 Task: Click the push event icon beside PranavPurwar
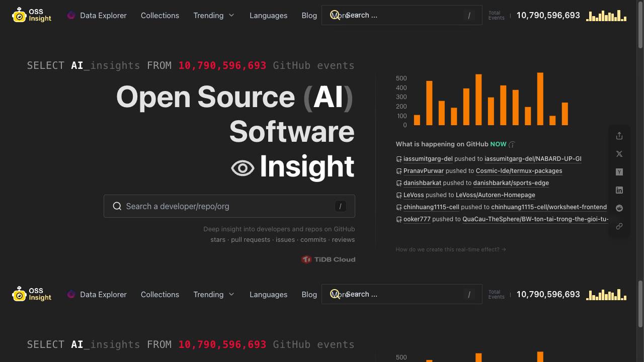[x=399, y=171]
